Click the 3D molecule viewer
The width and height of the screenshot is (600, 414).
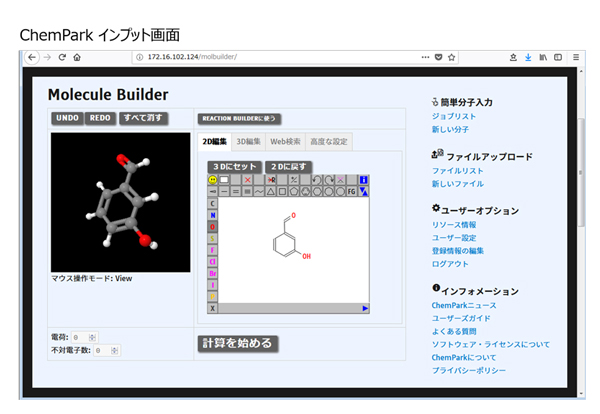click(x=121, y=202)
